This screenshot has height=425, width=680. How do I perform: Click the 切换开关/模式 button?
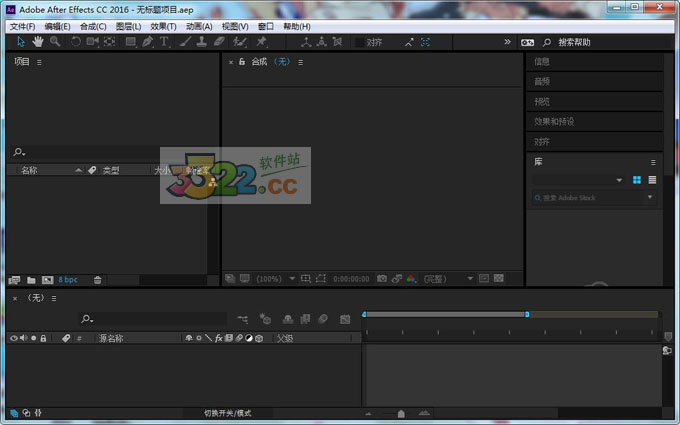pyautogui.click(x=228, y=413)
